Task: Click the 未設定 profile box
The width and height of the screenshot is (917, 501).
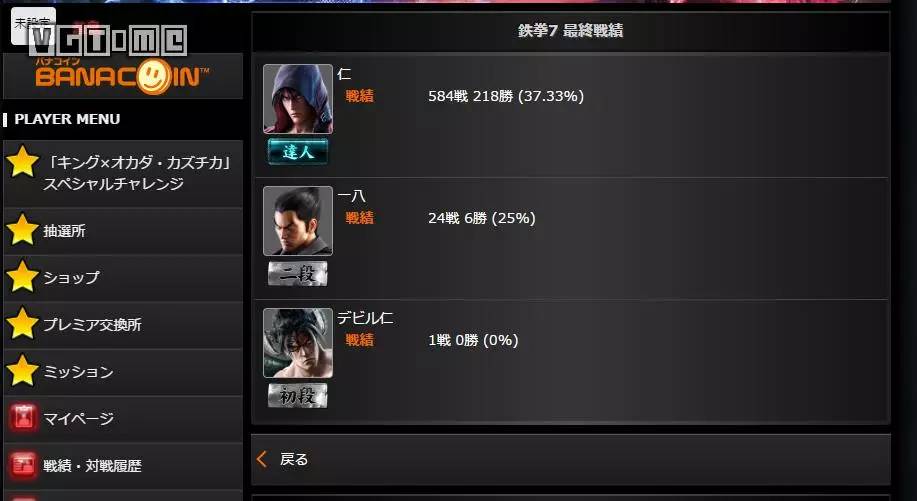Action: [x=33, y=26]
